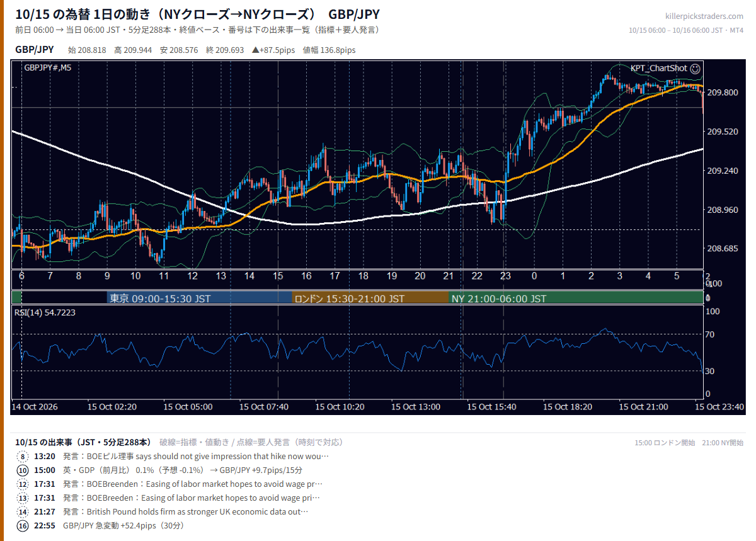Click the 14 Oct 2026 date label

click(35, 407)
